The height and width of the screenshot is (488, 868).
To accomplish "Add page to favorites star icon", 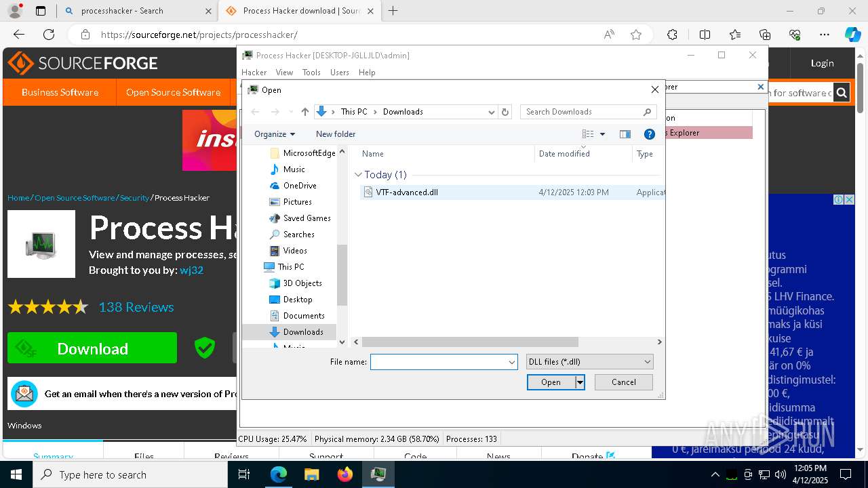I will 636,35.
